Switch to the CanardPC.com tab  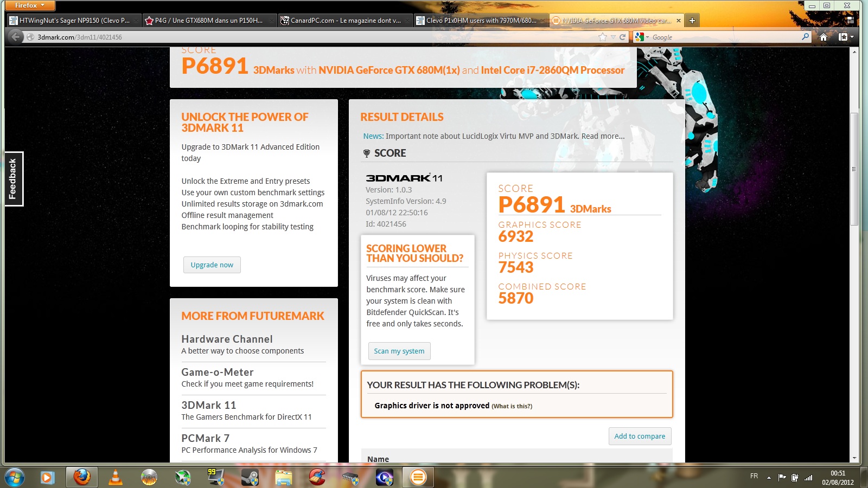pos(346,21)
